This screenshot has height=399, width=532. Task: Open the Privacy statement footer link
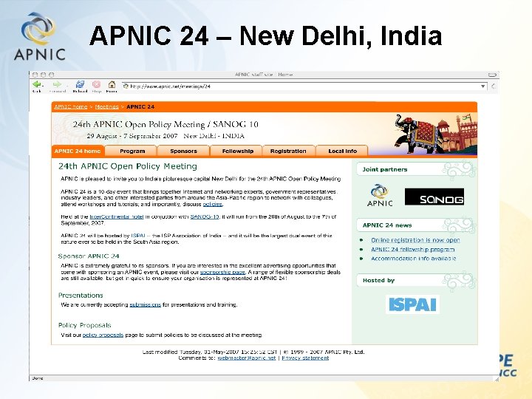pyautogui.click(x=305, y=358)
